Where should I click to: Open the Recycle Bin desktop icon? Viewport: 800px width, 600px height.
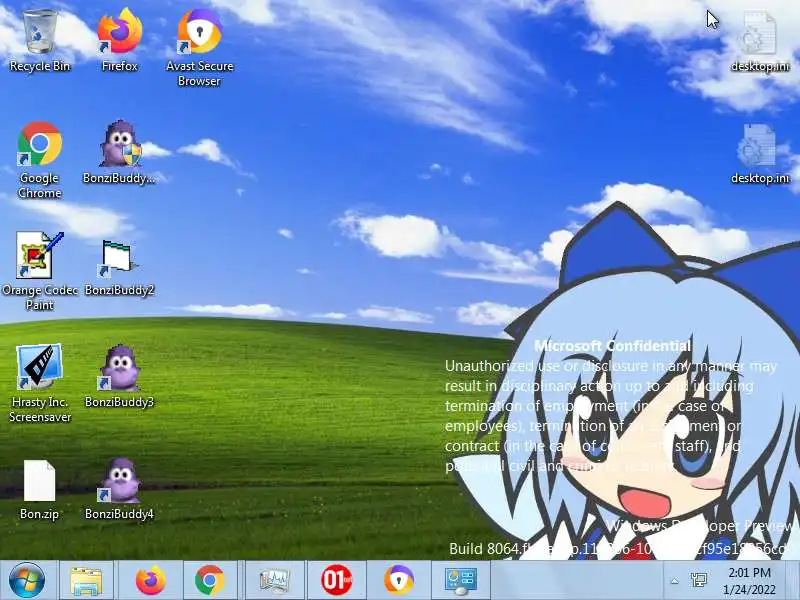(x=40, y=41)
